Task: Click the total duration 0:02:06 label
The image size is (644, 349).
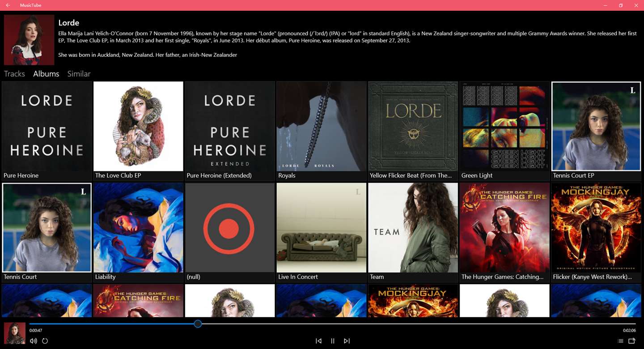Action: (629, 331)
